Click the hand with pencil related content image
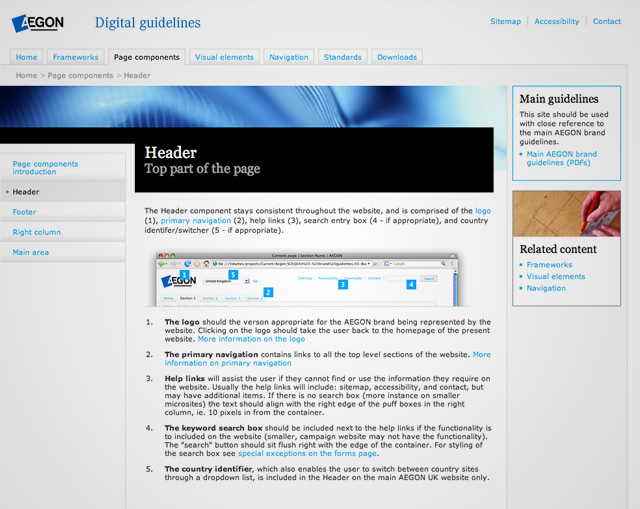Viewport: 640px width, 509px height. tap(567, 214)
